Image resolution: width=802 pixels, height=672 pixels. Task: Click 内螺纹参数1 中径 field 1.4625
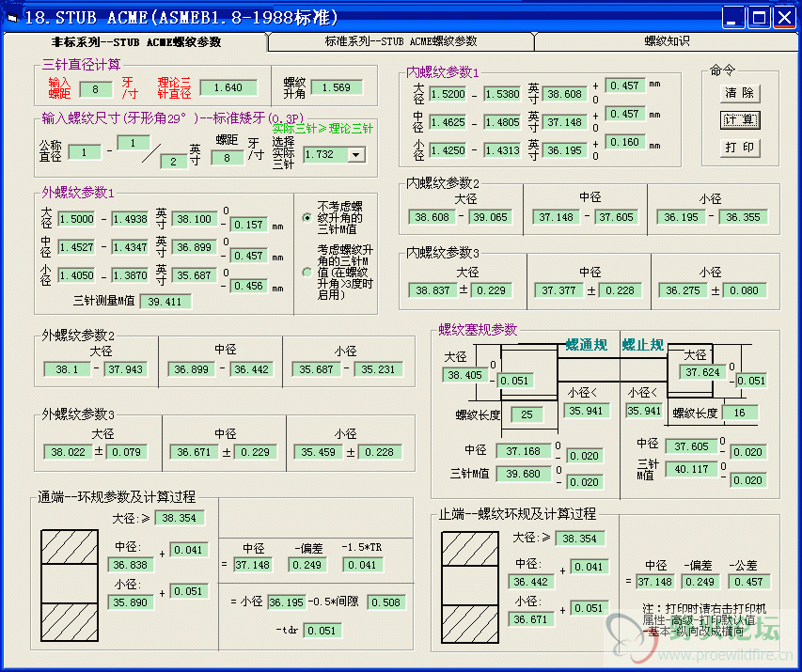(448, 122)
